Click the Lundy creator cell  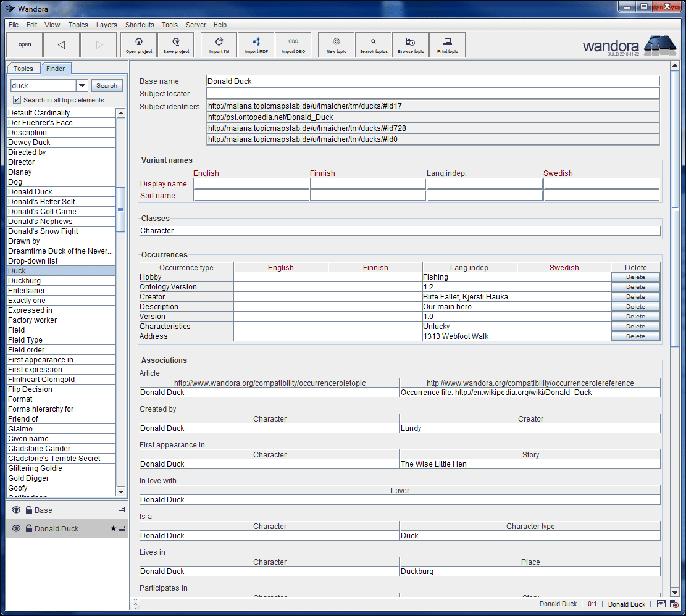pyautogui.click(x=530, y=428)
